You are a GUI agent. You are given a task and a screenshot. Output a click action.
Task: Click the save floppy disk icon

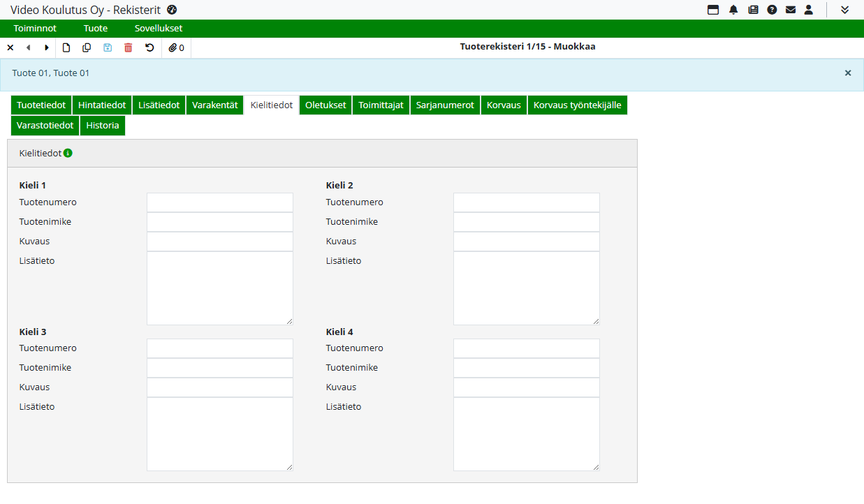point(108,47)
